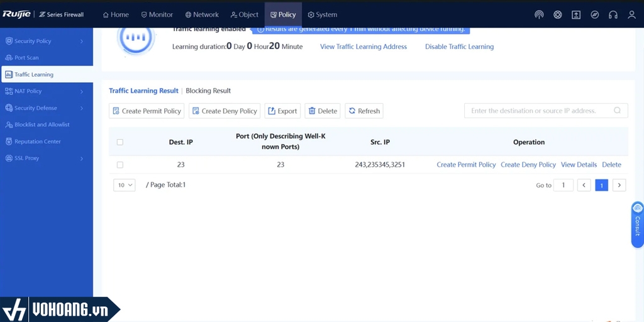Click the wireless signal icon in header
Image resolution: width=644 pixels, height=322 pixels.
coord(539,15)
